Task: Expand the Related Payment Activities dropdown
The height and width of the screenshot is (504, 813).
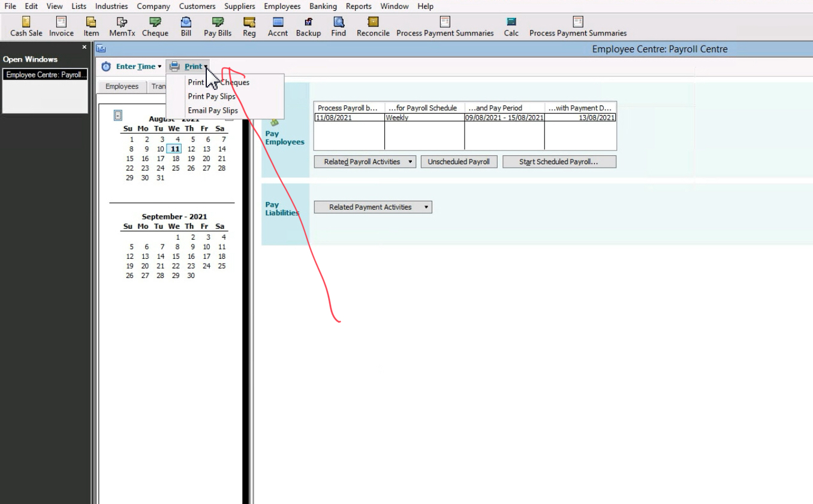Action: pyautogui.click(x=373, y=207)
